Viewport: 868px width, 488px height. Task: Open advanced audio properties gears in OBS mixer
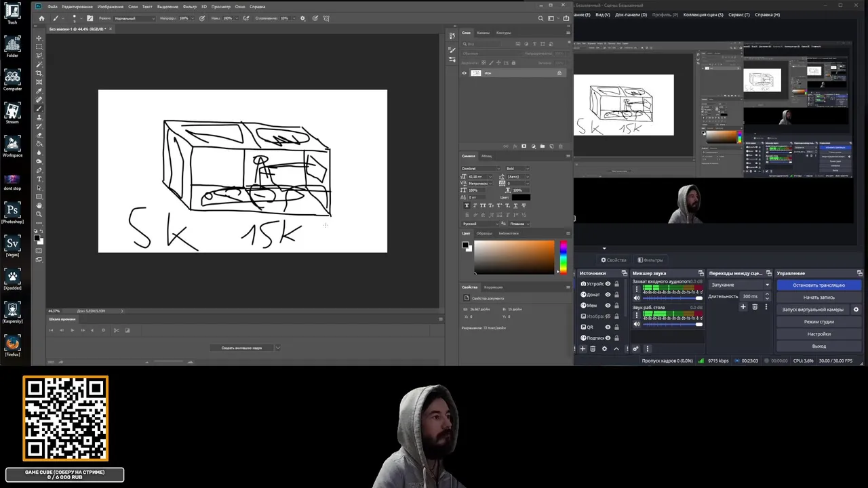(x=635, y=348)
